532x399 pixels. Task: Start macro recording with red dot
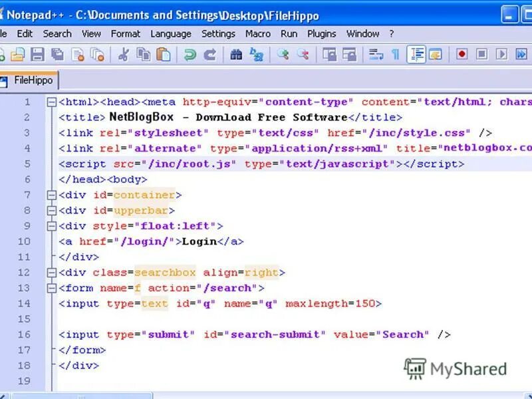coord(462,55)
